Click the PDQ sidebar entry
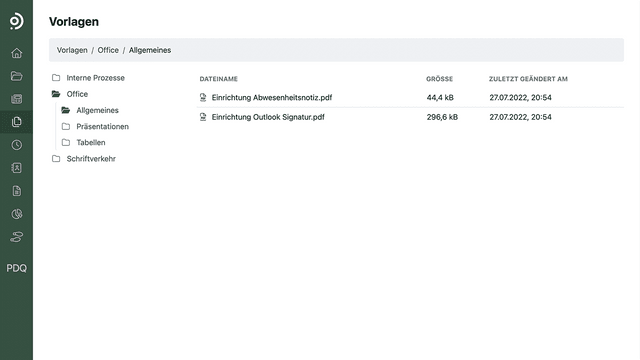This screenshot has height=360, width=640. point(16,268)
